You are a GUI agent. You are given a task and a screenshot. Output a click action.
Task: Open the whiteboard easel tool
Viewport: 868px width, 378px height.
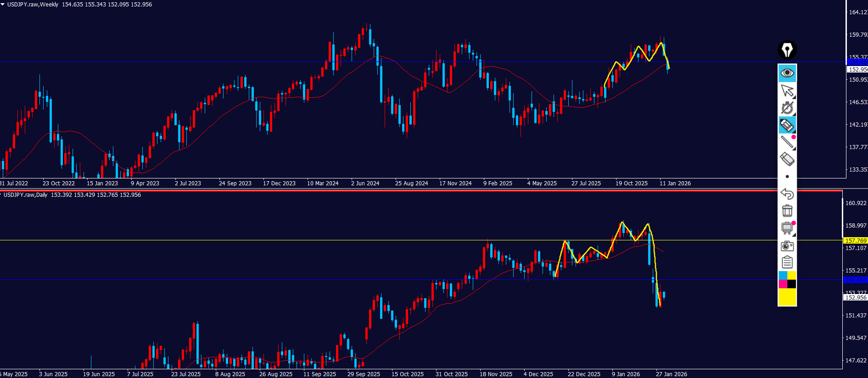point(787,228)
